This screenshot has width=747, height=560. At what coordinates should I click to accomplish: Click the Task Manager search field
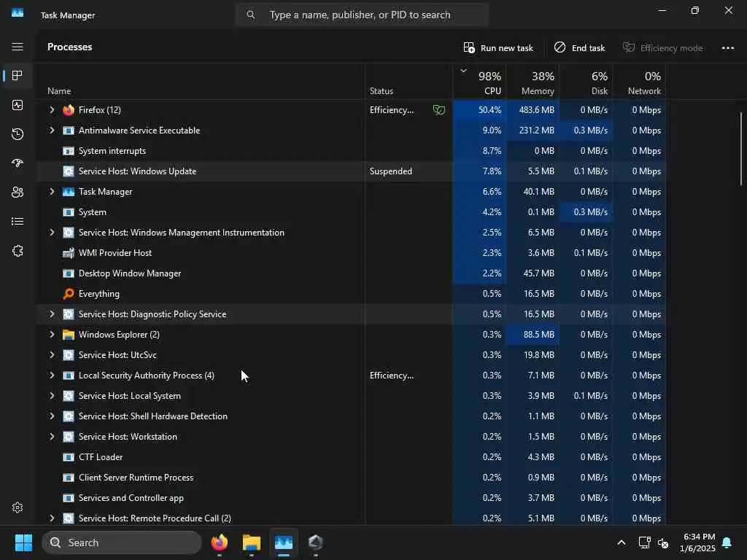coord(362,15)
